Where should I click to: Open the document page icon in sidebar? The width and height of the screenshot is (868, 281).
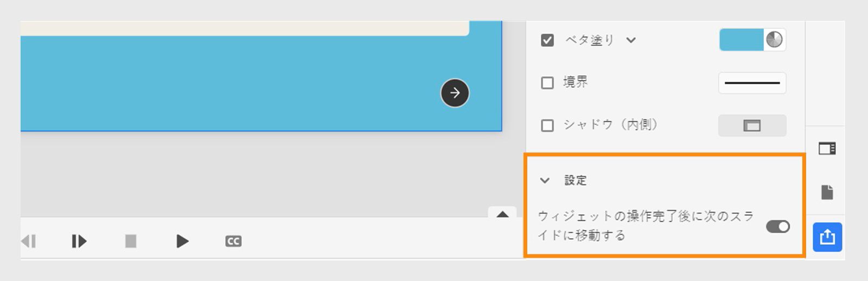(x=827, y=192)
